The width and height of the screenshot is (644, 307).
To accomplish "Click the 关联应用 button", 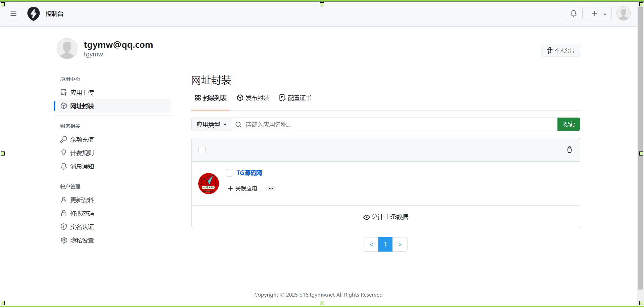I will click(243, 189).
